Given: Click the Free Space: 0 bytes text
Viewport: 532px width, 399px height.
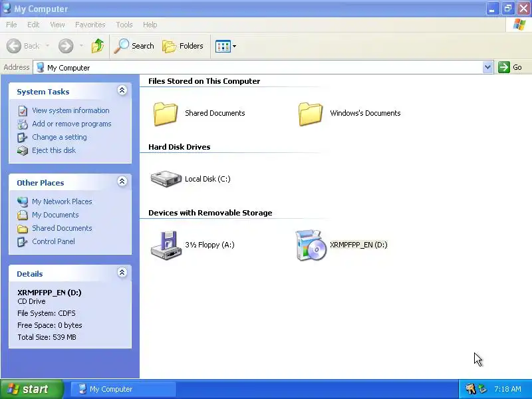Looking at the screenshot, I should coord(50,325).
